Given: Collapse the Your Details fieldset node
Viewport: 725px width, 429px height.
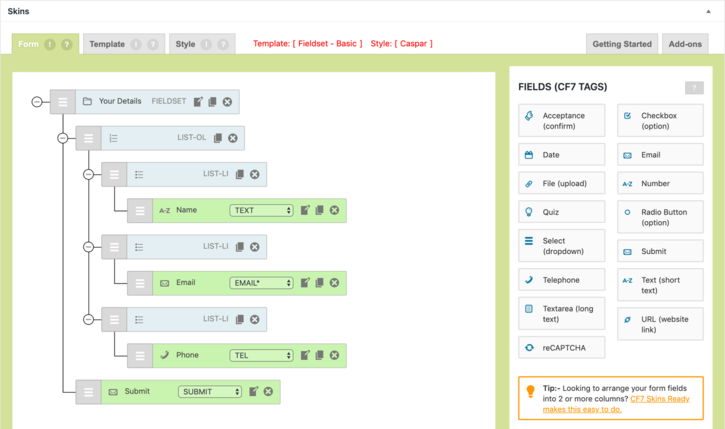Looking at the screenshot, I should coord(37,102).
